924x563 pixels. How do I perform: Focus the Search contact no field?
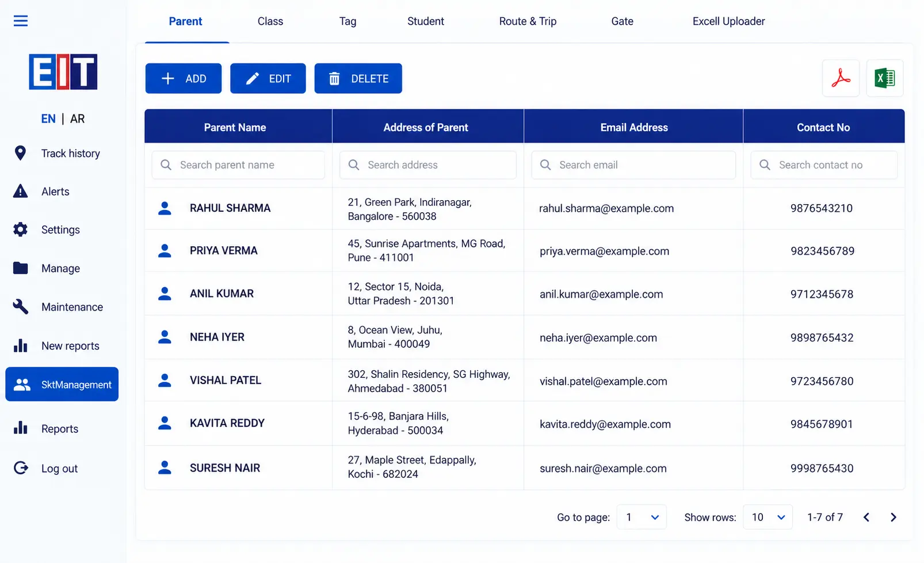pyautogui.click(x=824, y=165)
